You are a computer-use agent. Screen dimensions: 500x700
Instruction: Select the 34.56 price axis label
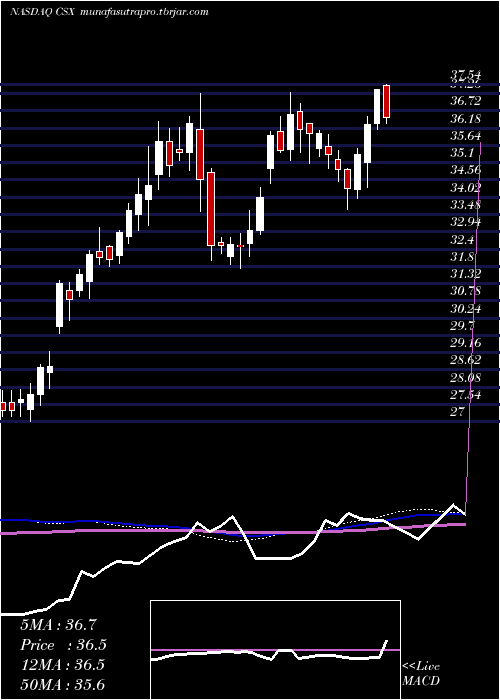(466, 170)
